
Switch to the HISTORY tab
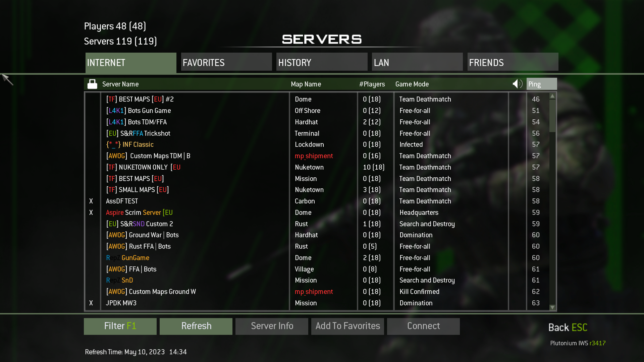pos(322,62)
